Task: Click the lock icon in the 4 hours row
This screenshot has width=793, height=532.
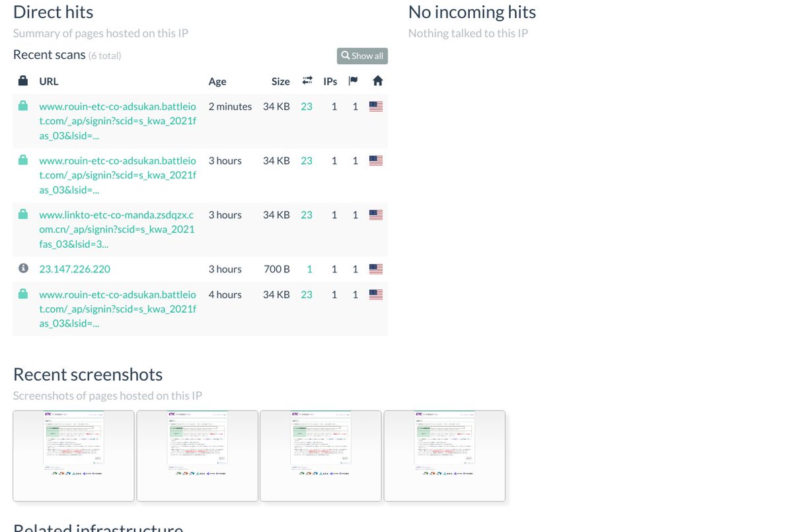Action: click(x=23, y=294)
